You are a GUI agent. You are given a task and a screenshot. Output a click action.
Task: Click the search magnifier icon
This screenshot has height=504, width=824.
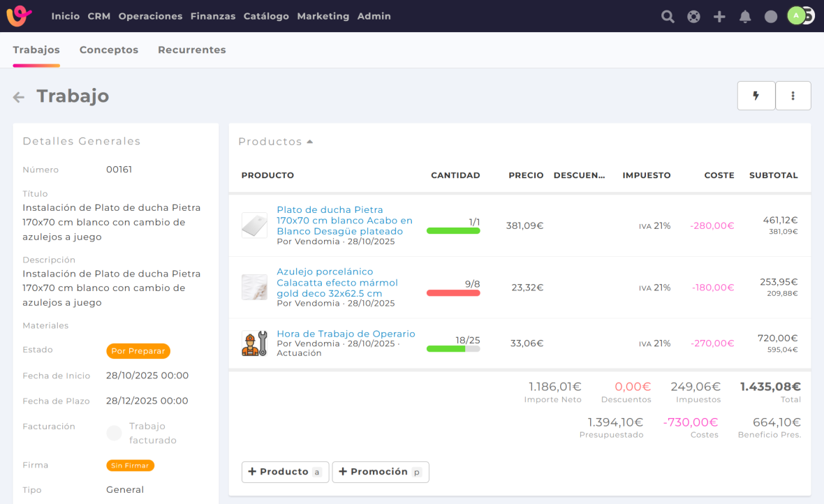click(668, 17)
